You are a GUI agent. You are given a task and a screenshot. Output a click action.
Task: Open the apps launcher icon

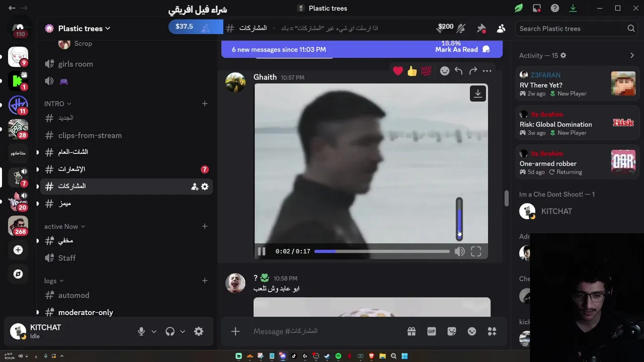pyautogui.click(x=492, y=331)
